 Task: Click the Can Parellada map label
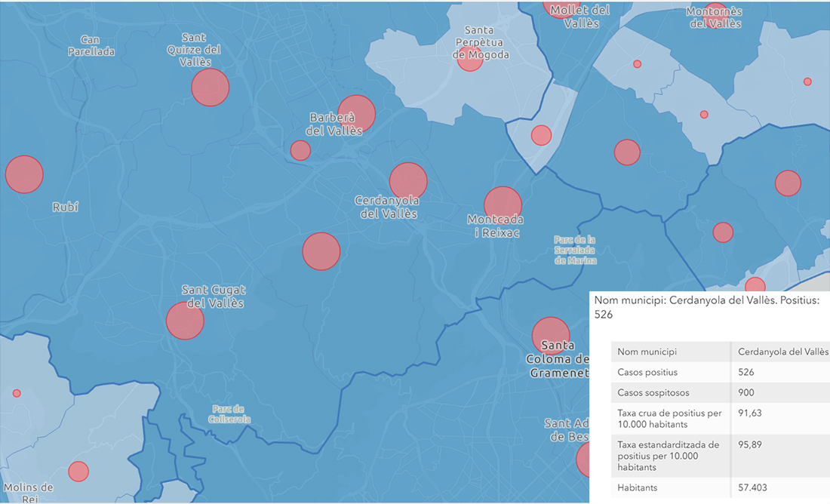[x=91, y=45]
